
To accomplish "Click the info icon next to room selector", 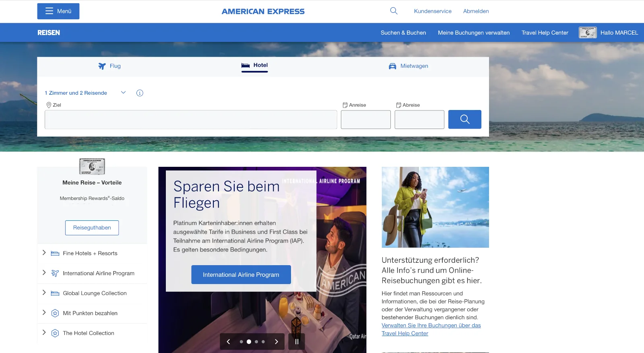I will (140, 93).
